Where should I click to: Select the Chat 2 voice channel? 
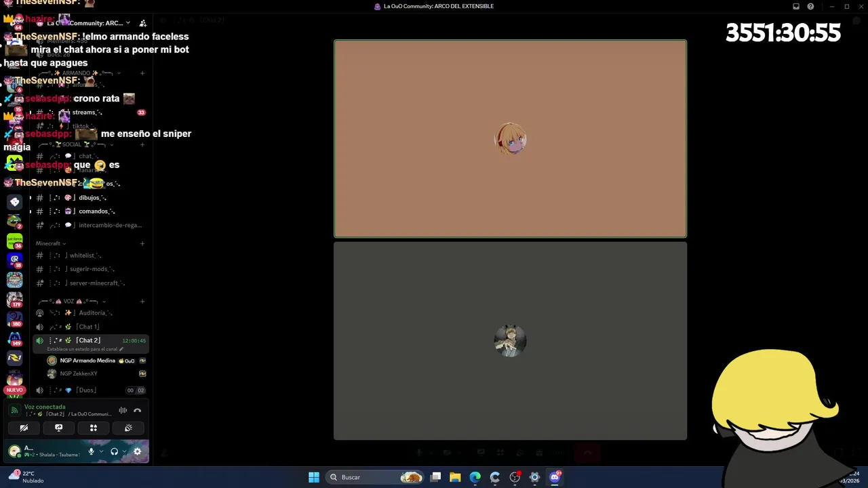90,340
